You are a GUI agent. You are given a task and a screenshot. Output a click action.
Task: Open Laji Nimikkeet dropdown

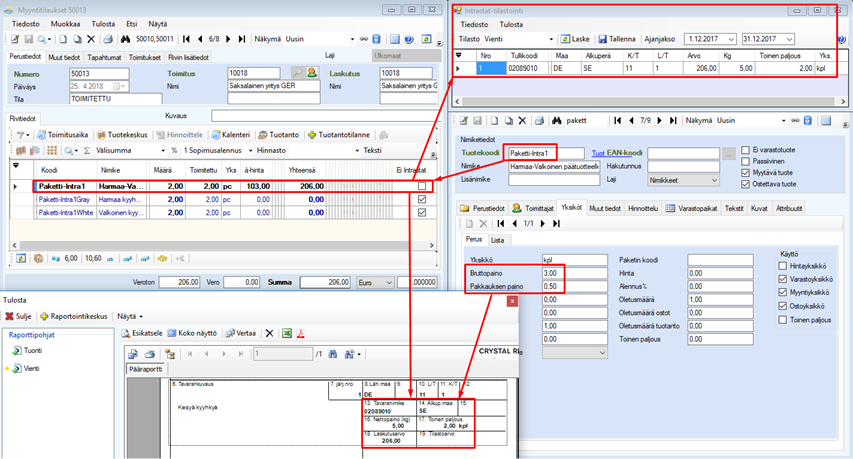714,181
